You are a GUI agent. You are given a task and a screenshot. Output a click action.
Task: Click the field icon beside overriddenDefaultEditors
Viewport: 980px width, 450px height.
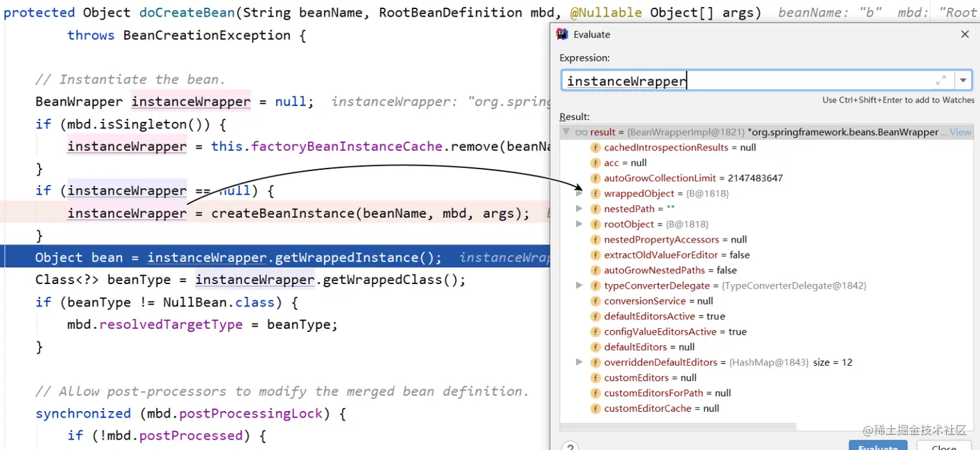[595, 362]
